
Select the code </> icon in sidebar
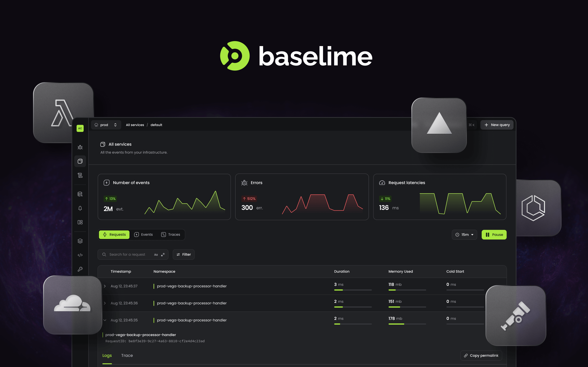[x=80, y=255]
